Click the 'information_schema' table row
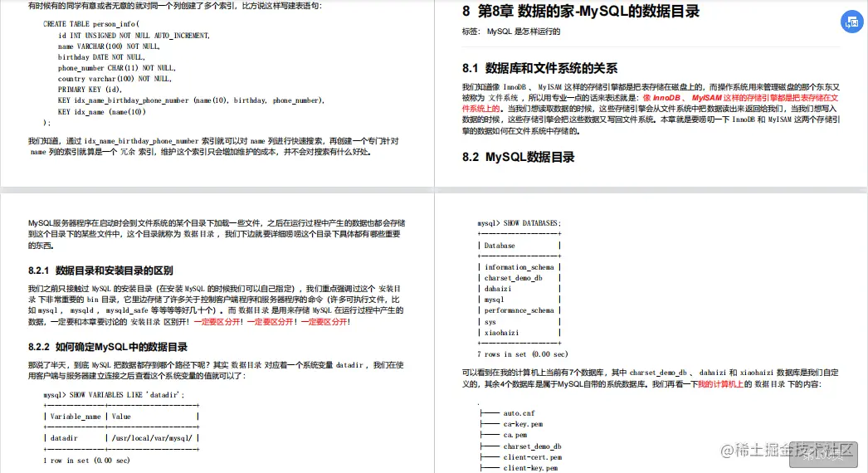Viewport: 868px width, 473px height. (x=519, y=267)
